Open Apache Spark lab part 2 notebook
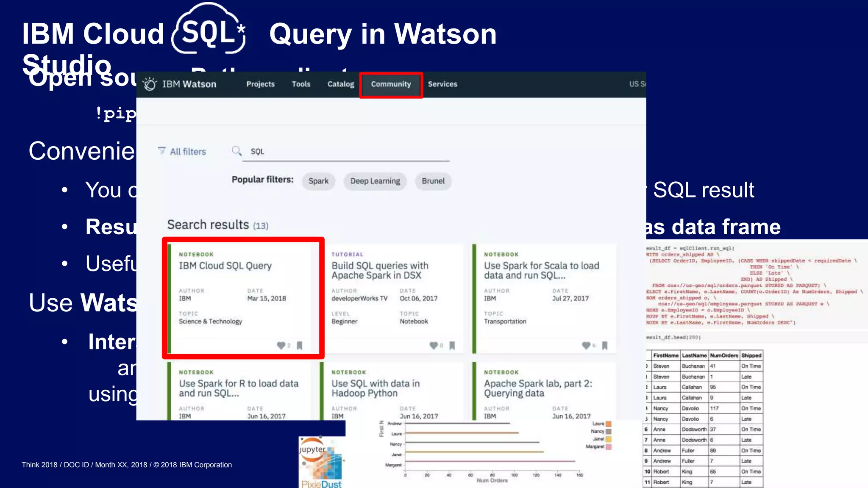Screen dimensions: 868x488 (x=538, y=388)
